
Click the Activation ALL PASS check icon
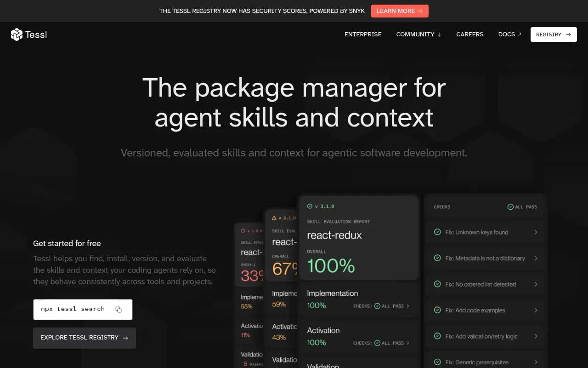pos(377,343)
